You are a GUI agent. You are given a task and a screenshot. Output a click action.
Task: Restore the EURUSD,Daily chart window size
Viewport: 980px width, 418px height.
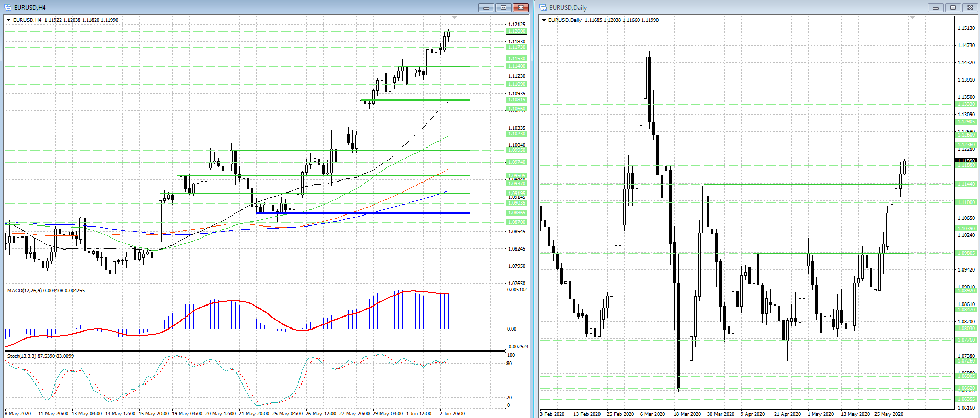[x=953, y=7]
